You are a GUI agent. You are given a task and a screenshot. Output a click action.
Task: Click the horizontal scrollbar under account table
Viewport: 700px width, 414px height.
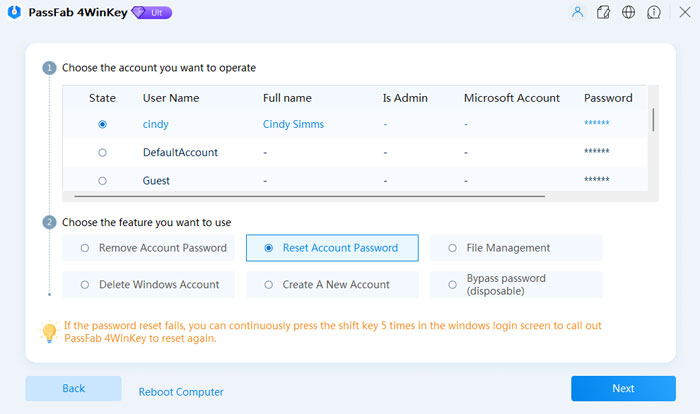coord(310,196)
